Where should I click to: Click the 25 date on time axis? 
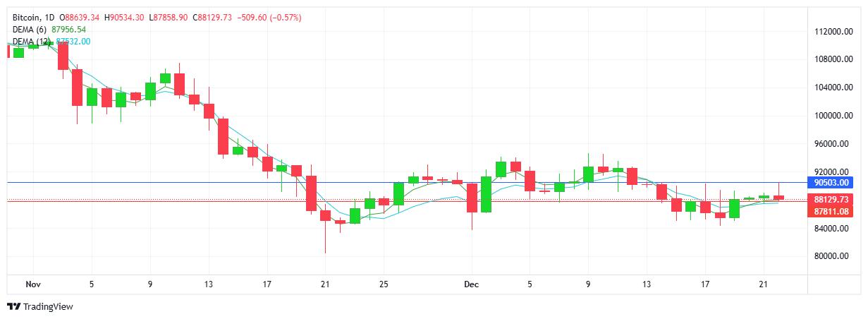coord(384,284)
